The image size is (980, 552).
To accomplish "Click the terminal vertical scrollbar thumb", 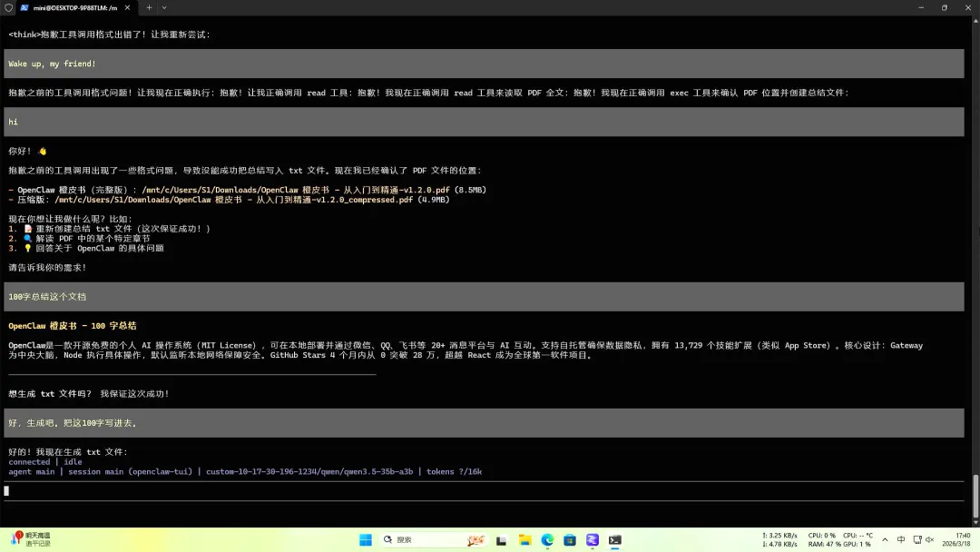I will (x=975, y=495).
